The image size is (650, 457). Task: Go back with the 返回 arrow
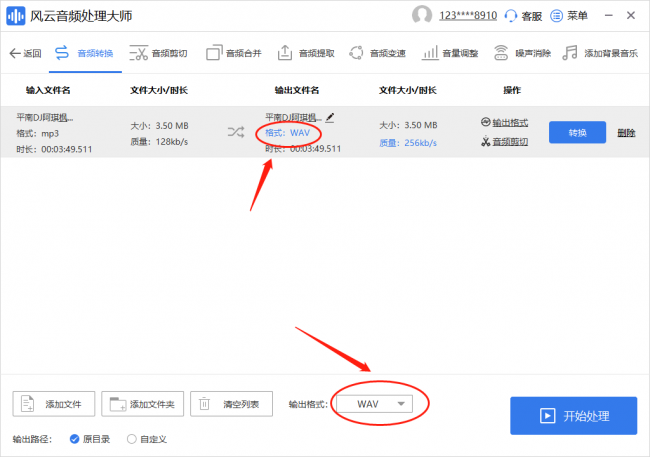(x=25, y=53)
